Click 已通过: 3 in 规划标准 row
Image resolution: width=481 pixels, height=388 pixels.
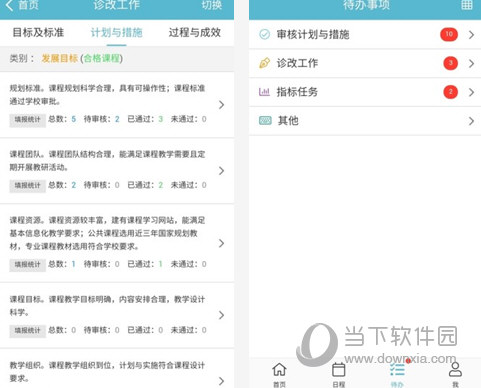tap(145, 119)
